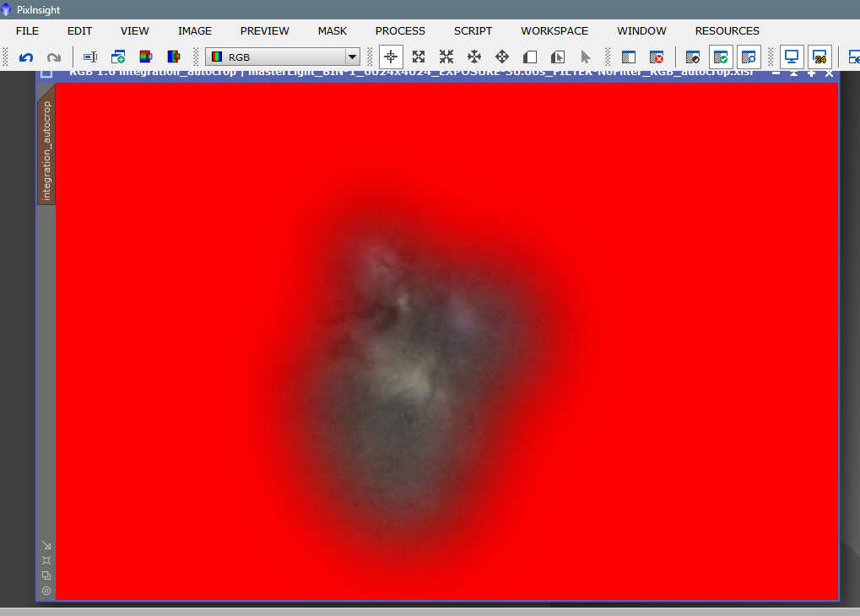The image size is (860, 616).
Task: Click the integration_autocrop view identifier tab
Action: (x=46, y=150)
